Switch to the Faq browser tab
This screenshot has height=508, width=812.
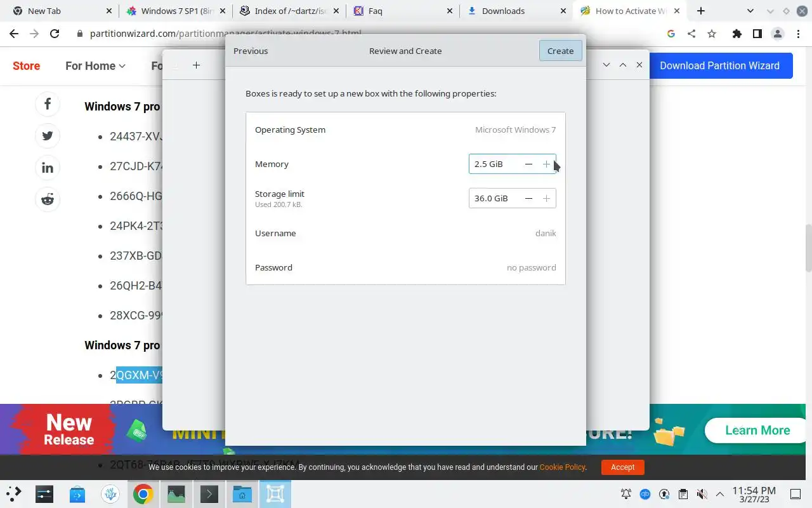(404, 11)
